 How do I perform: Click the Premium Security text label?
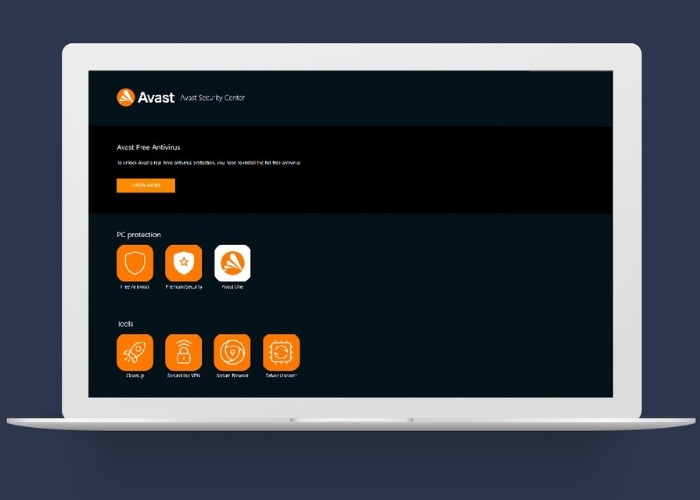[183, 287]
